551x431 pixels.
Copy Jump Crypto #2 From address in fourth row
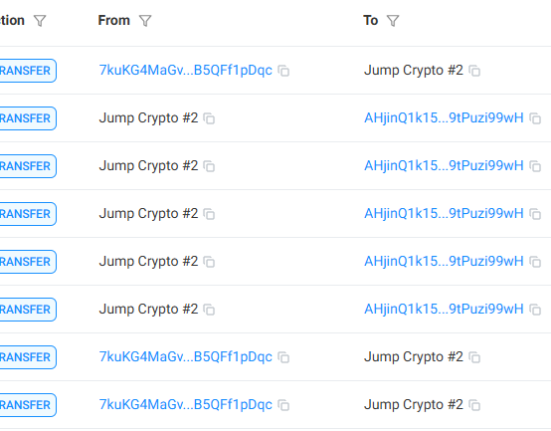pos(209,214)
